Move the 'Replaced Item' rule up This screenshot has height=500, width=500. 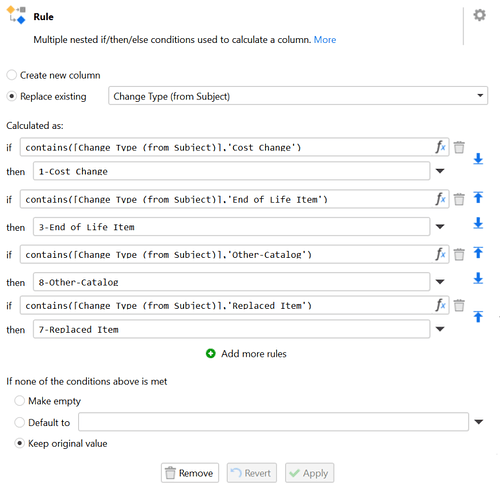(x=478, y=316)
